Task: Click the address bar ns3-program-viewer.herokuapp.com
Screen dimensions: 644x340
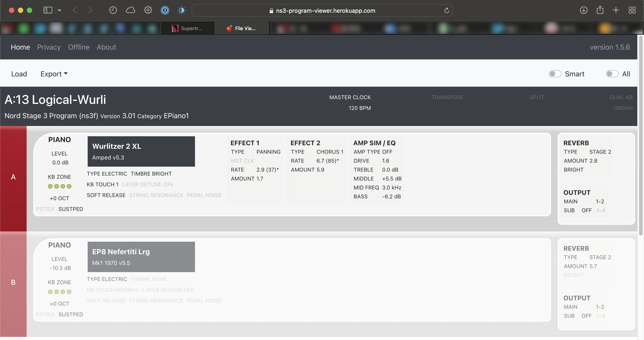Action: pos(322,10)
